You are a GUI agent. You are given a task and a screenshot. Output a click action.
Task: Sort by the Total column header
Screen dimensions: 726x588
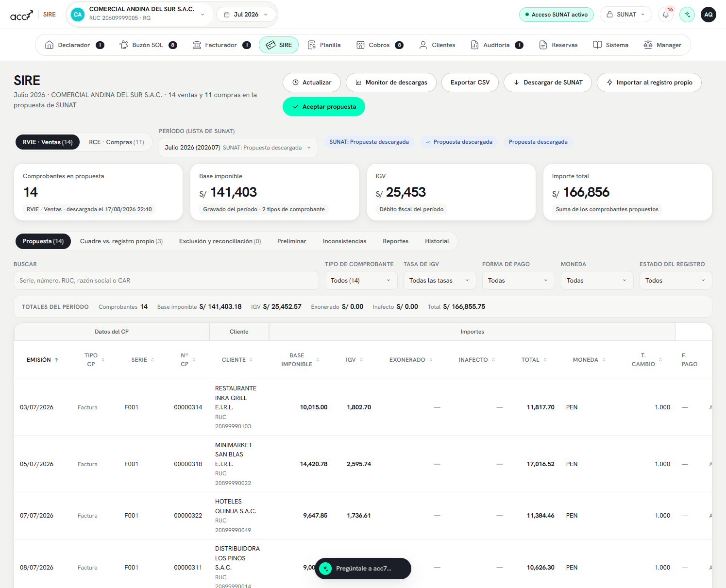(534, 360)
